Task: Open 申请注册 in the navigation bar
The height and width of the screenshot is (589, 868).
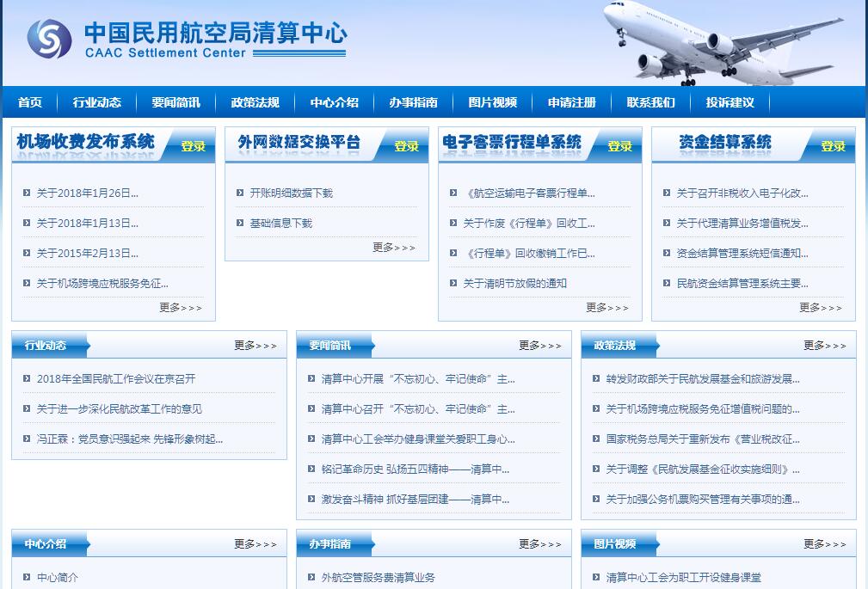Action: (x=571, y=102)
